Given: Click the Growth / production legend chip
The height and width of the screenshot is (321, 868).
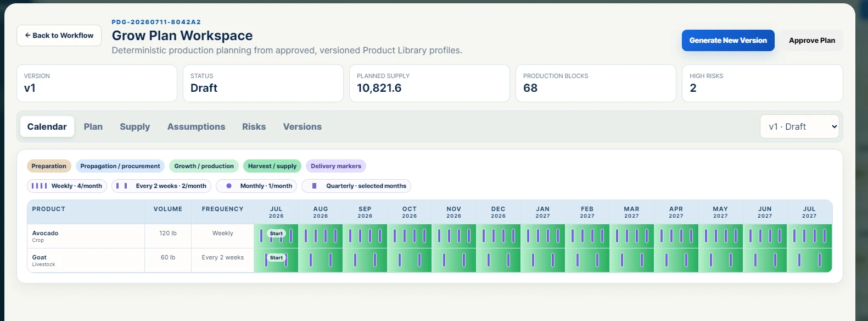Looking at the screenshot, I should (x=204, y=166).
